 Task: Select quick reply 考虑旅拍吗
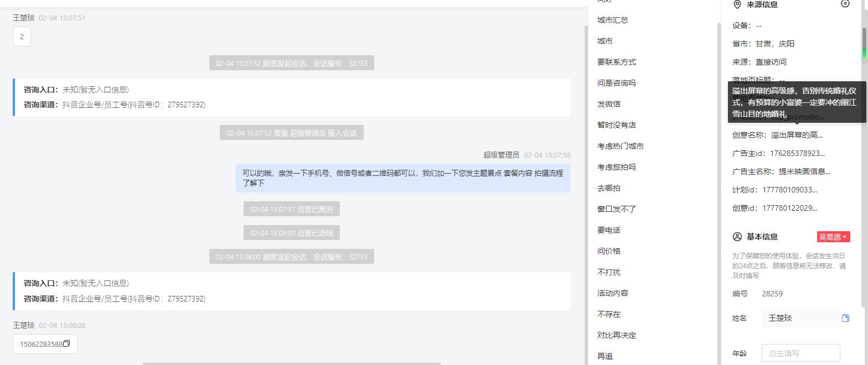(x=617, y=167)
